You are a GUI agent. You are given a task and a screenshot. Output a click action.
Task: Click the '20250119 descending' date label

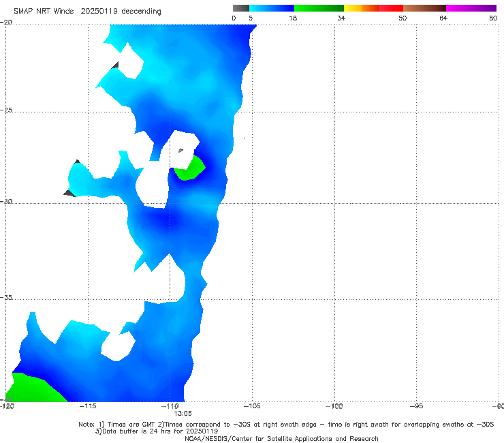pos(121,11)
